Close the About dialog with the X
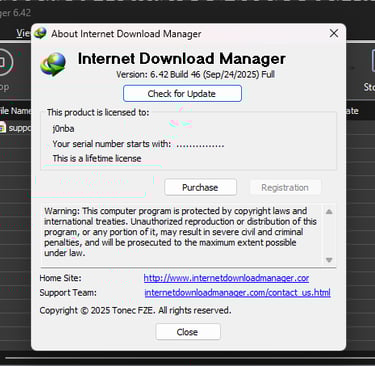Viewport: 375px width, 366px height. [334, 33]
